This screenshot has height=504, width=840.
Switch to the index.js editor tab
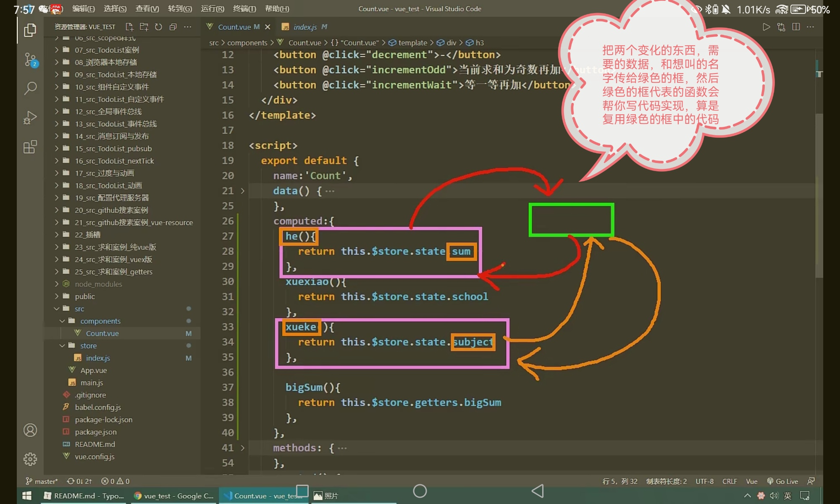pos(305,27)
